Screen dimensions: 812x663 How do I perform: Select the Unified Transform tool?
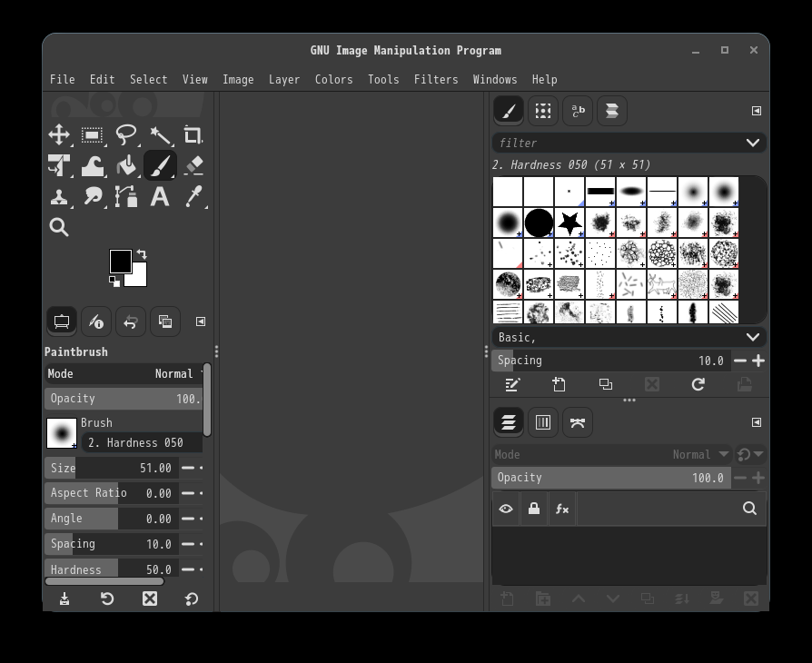click(59, 165)
